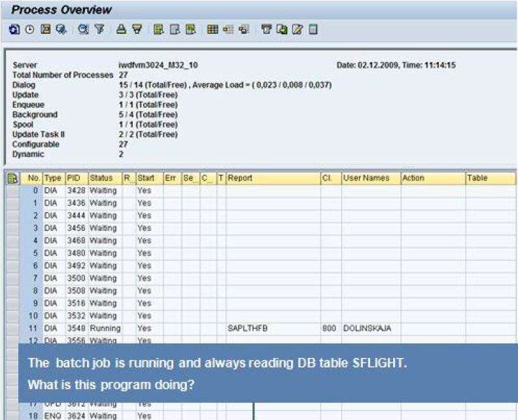Click the green copy documents icon
This screenshot has height=420, width=518.
(282, 29)
